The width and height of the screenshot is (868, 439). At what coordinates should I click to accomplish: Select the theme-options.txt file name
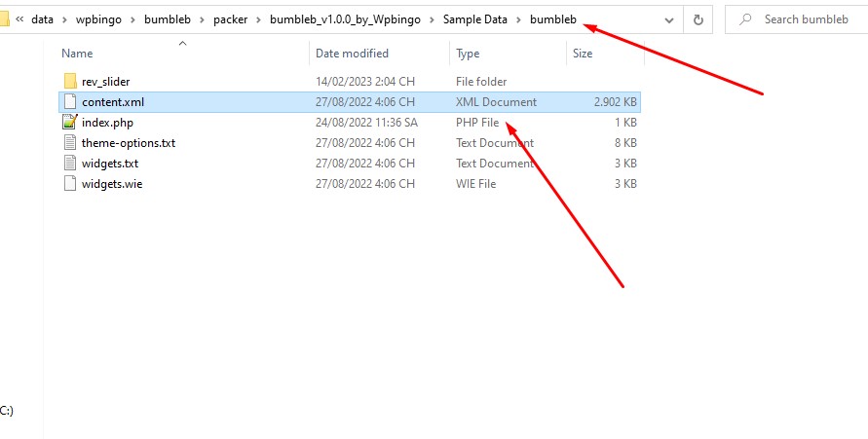[x=129, y=143]
